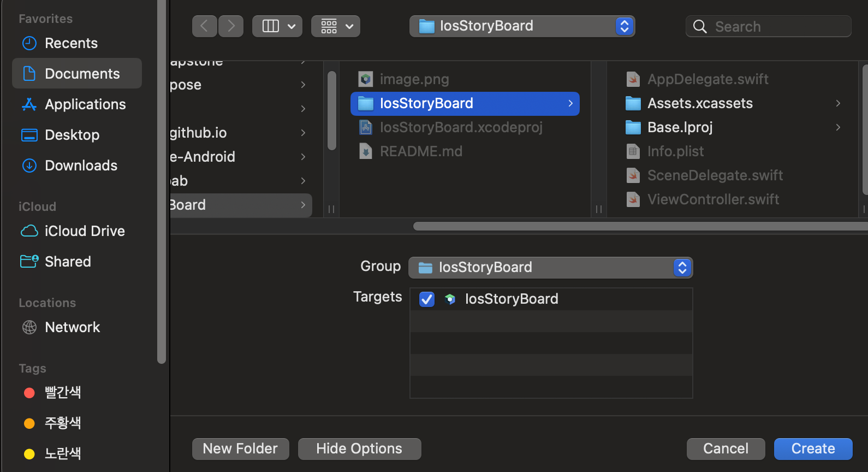The width and height of the screenshot is (868, 472).
Task: Open the IosStoryBoard location path popup
Action: pyautogui.click(x=522, y=26)
